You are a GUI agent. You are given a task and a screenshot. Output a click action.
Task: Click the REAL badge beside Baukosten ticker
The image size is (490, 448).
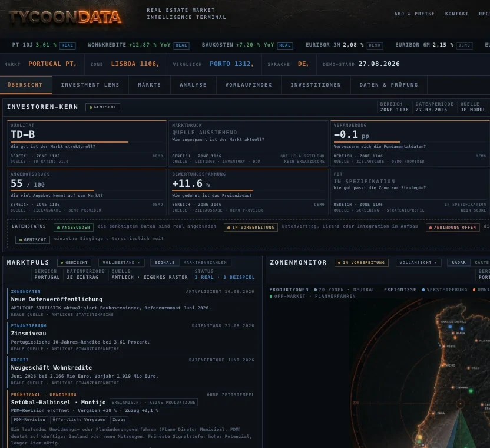(284, 45)
